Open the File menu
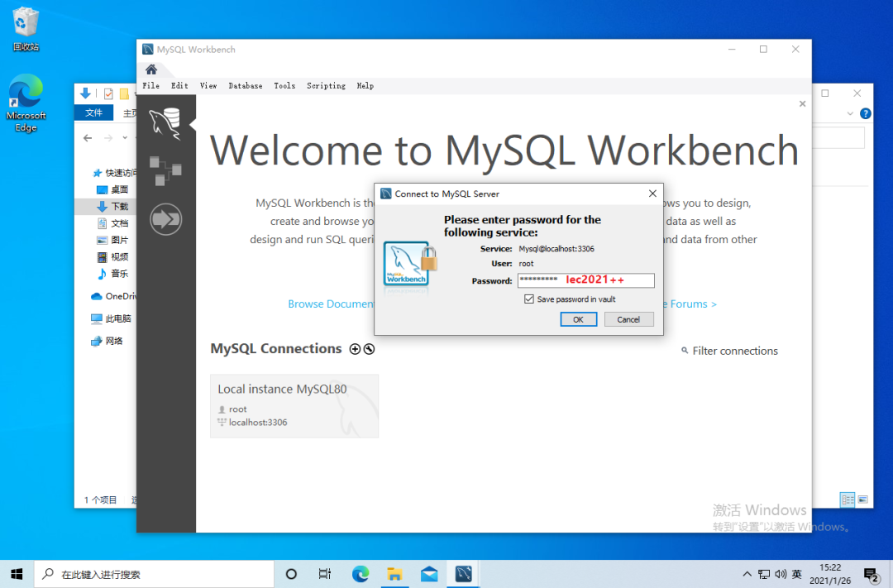The width and height of the screenshot is (893, 588). point(151,85)
